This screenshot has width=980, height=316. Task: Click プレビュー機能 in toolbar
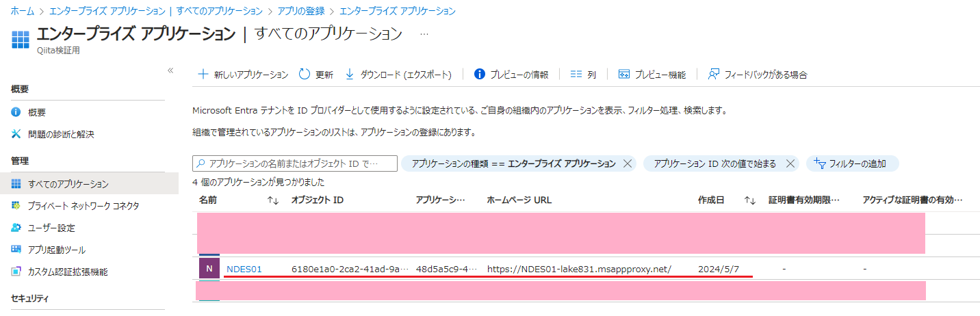click(x=652, y=75)
